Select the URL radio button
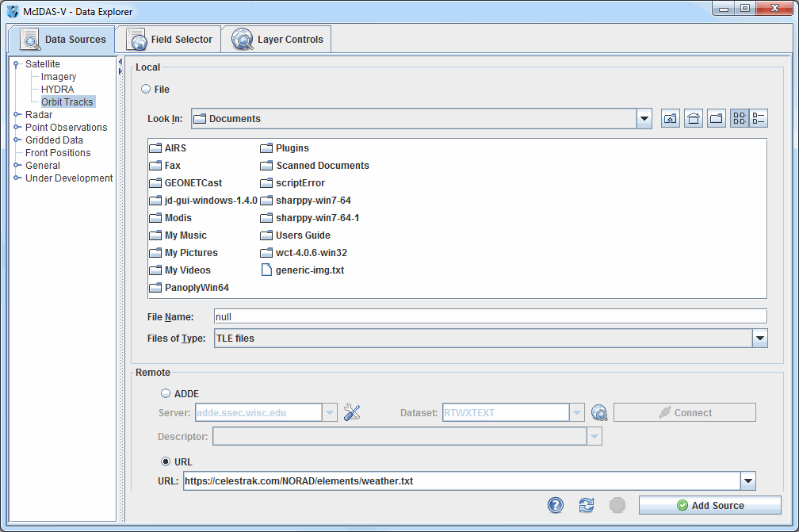Screen dimensions: 799x532 (x=166, y=461)
